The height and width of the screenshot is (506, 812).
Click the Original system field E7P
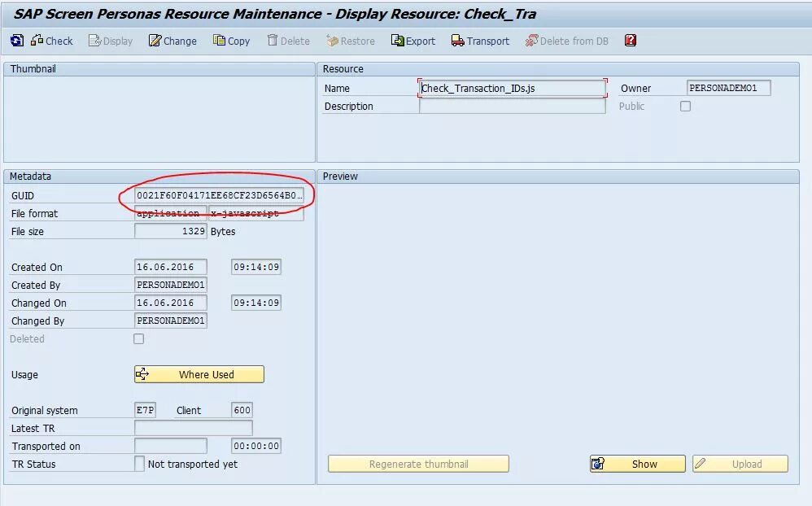pos(145,410)
